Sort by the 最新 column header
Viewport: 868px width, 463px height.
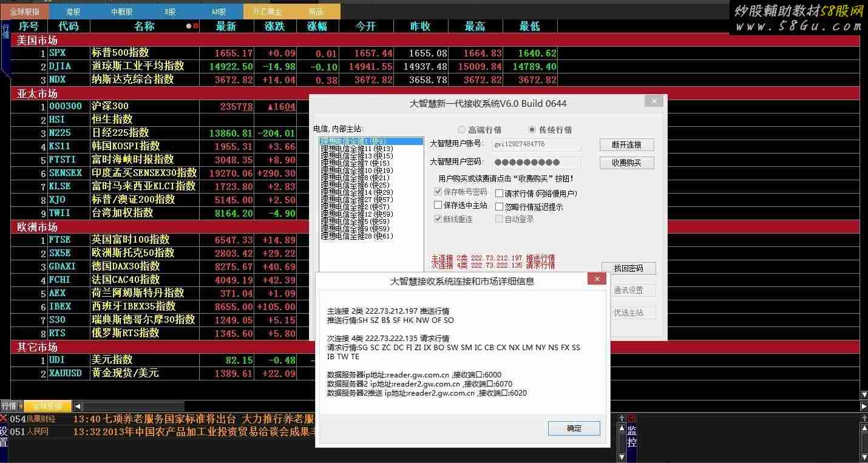226,26
